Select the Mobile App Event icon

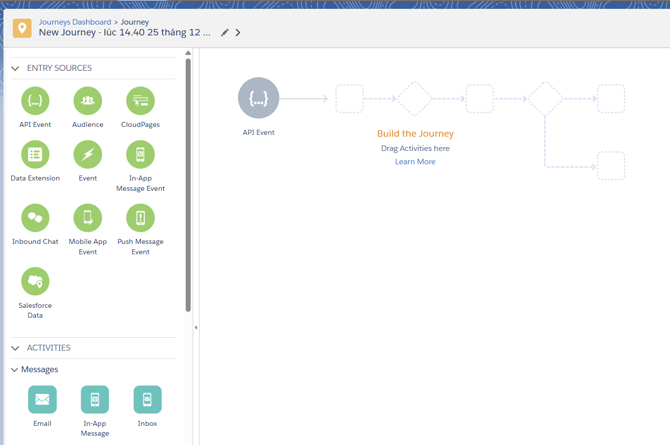point(88,217)
